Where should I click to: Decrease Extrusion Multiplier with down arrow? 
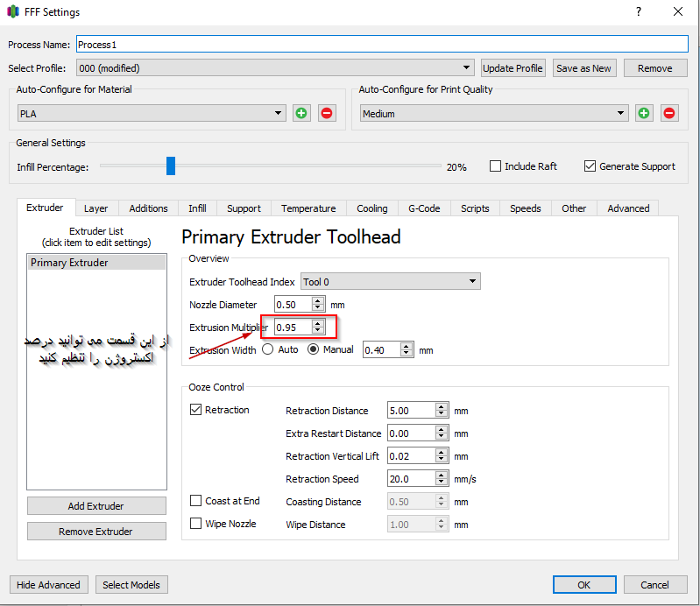tap(318, 331)
